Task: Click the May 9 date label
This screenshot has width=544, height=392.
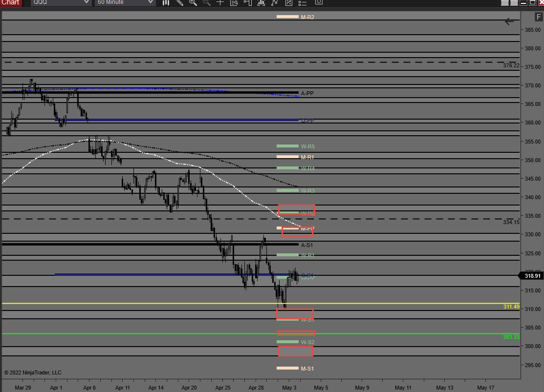Action: coord(362,388)
